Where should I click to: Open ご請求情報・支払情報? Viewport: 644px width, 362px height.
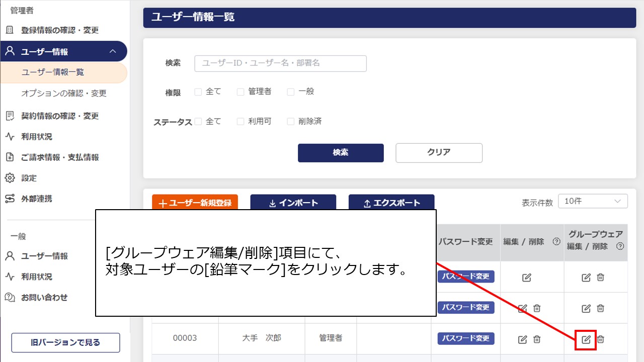click(59, 157)
